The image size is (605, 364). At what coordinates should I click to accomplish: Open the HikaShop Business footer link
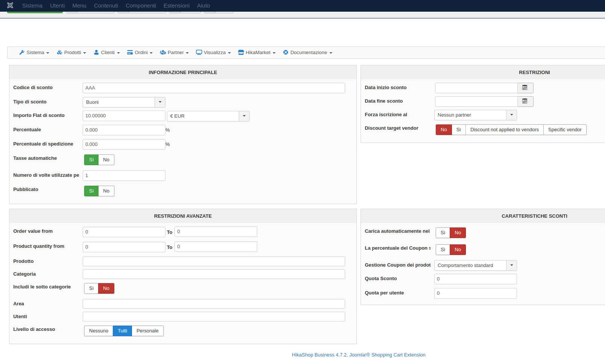(x=358, y=355)
